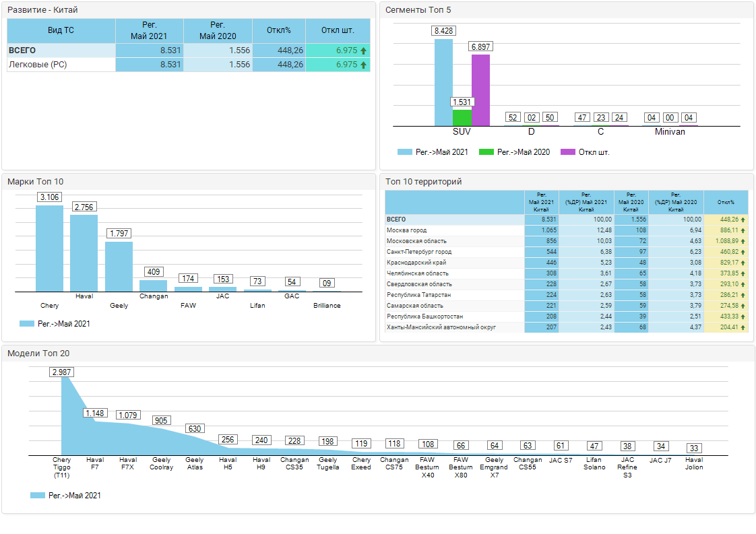Click the Haval Jolion axis label
Screen dimensions: 756x534
(694, 464)
